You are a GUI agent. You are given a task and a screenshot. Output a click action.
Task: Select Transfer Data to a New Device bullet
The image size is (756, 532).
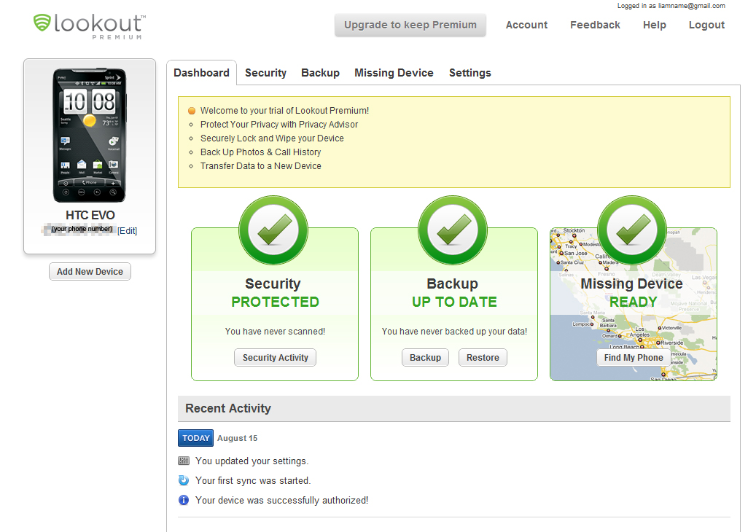coord(191,166)
